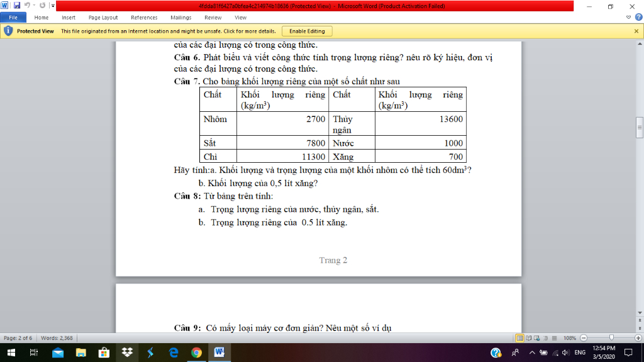Click the Protected View info shield icon
This screenshot has height=362, width=644.
pyautogui.click(x=8, y=31)
